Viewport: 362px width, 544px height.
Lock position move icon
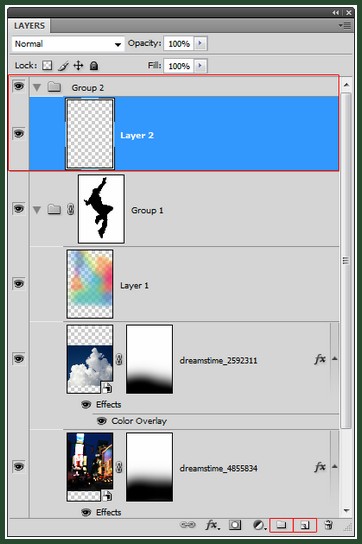point(78,65)
